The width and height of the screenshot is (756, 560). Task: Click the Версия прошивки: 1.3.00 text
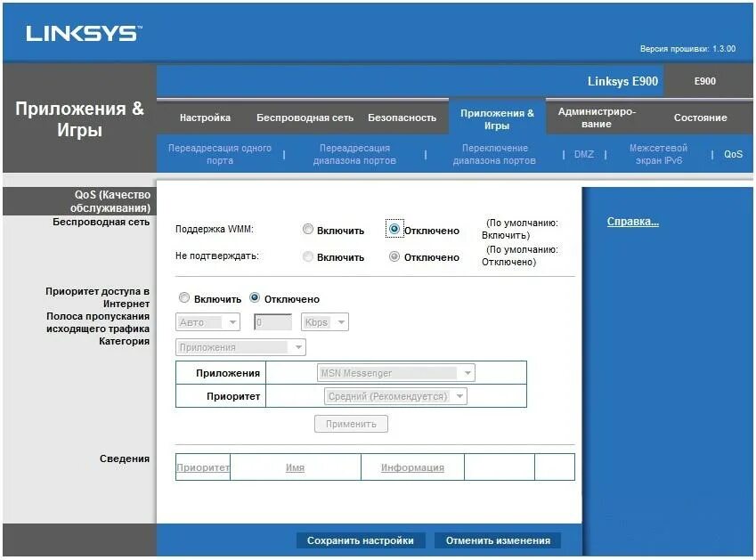pyautogui.click(x=687, y=49)
